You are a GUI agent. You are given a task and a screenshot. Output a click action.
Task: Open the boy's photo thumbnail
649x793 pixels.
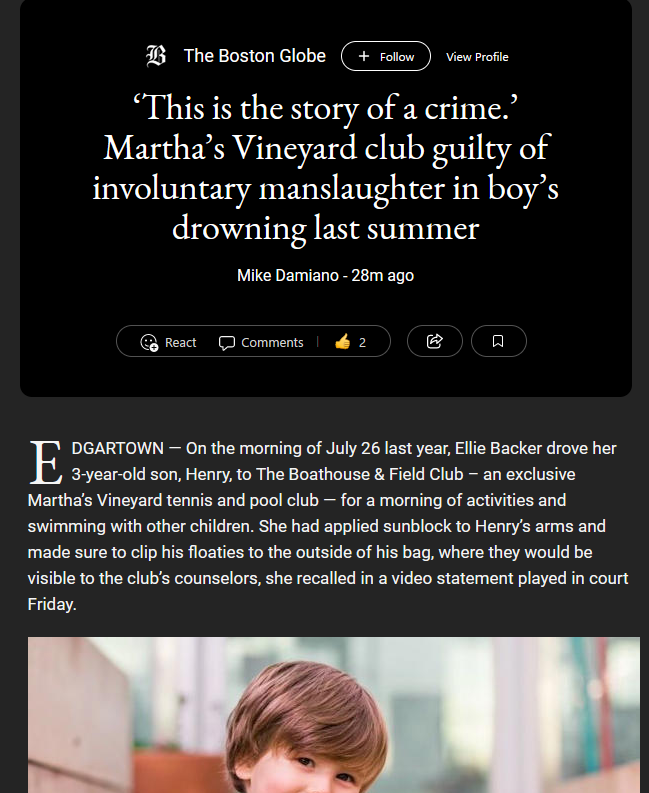coord(334,715)
